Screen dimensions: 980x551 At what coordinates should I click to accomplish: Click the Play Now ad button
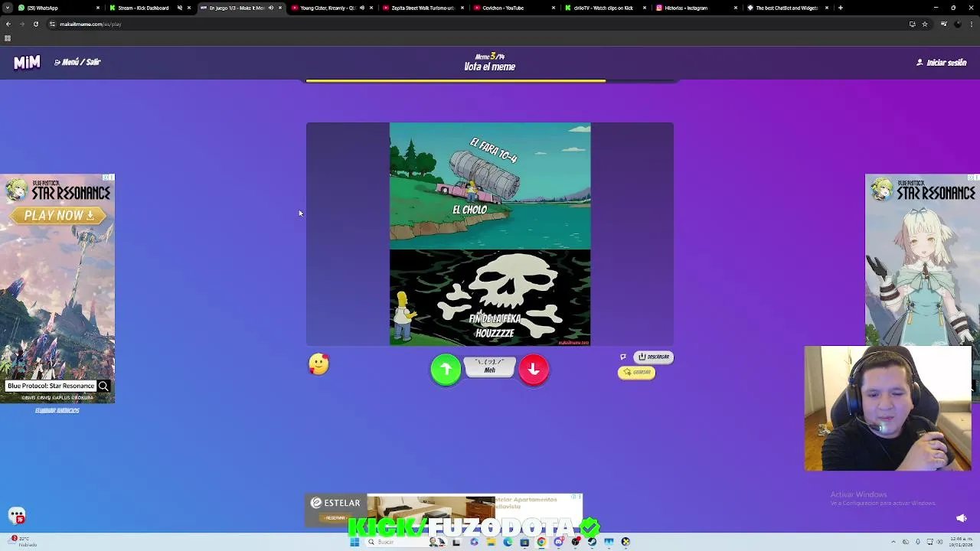tap(59, 216)
